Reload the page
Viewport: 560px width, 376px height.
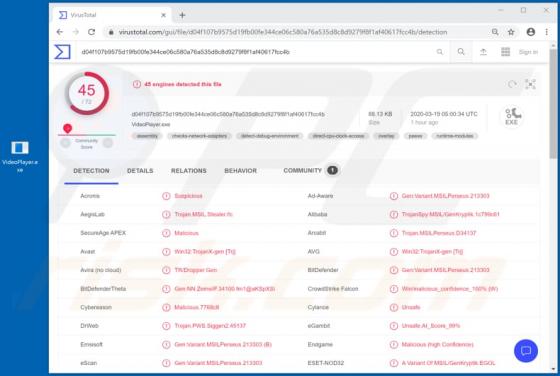point(91,32)
